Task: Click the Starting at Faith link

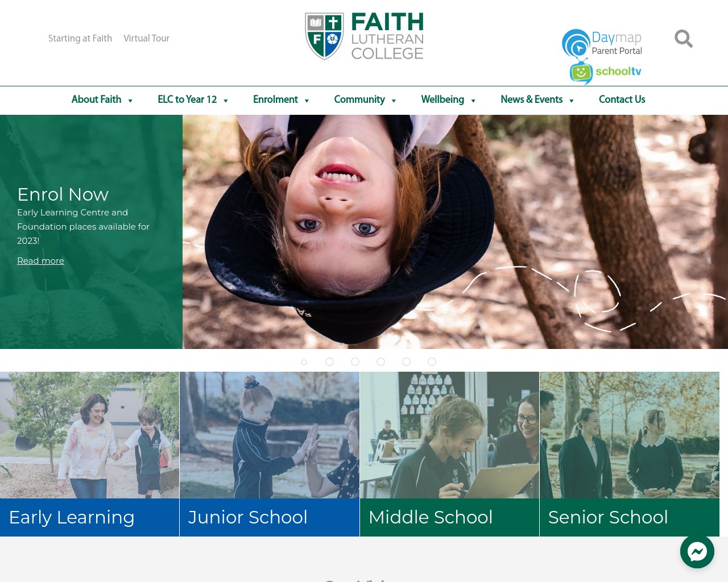Action: (x=80, y=39)
